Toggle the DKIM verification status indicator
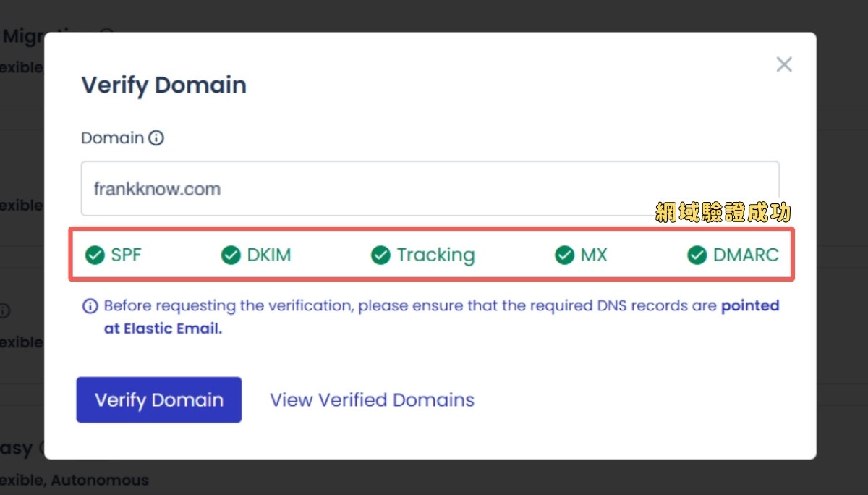Image resolution: width=868 pixels, height=495 pixels. pyautogui.click(x=231, y=255)
